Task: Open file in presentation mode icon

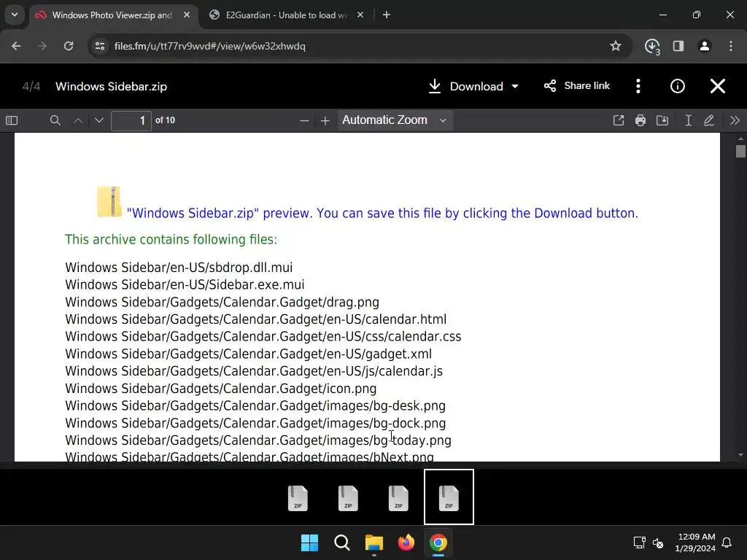Action: [619, 120]
